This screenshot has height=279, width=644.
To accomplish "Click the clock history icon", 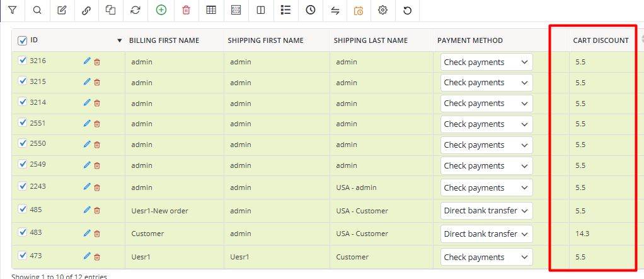I will tap(311, 10).
